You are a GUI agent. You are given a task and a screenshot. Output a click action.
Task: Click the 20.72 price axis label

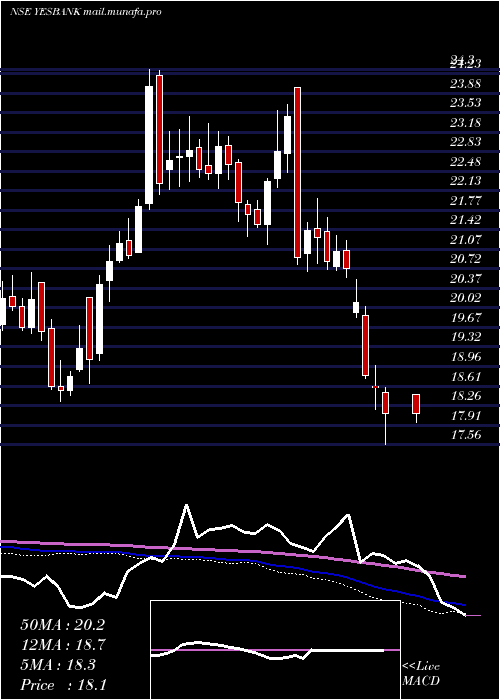(465, 259)
